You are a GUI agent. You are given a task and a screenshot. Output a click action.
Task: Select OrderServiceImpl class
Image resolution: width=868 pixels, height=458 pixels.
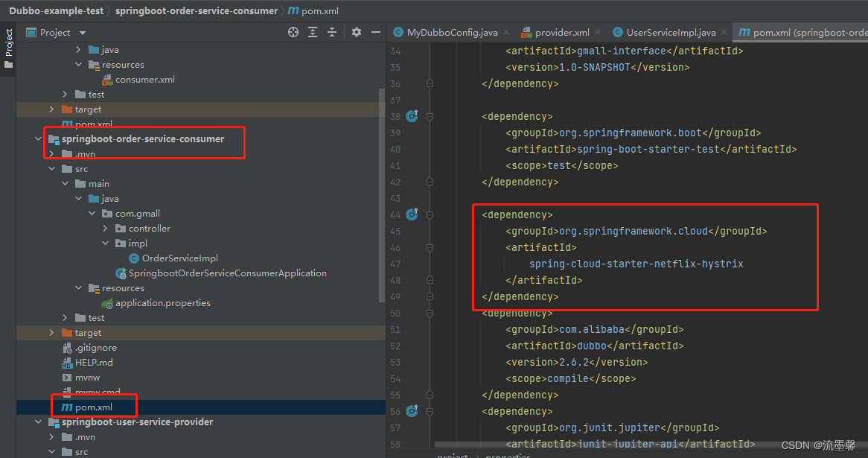tap(180, 258)
